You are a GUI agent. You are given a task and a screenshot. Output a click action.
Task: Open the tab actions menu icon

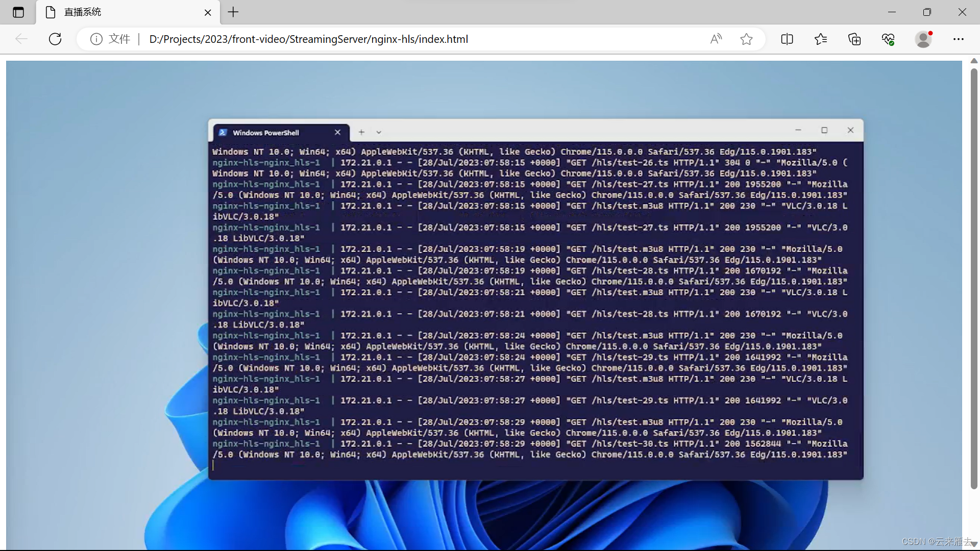pos(18,12)
